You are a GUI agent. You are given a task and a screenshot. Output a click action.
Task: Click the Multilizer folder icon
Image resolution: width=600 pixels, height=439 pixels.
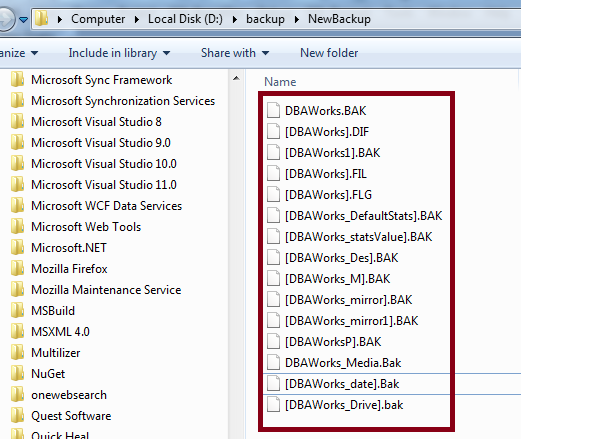pyautogui.click(x=17, y=353)
